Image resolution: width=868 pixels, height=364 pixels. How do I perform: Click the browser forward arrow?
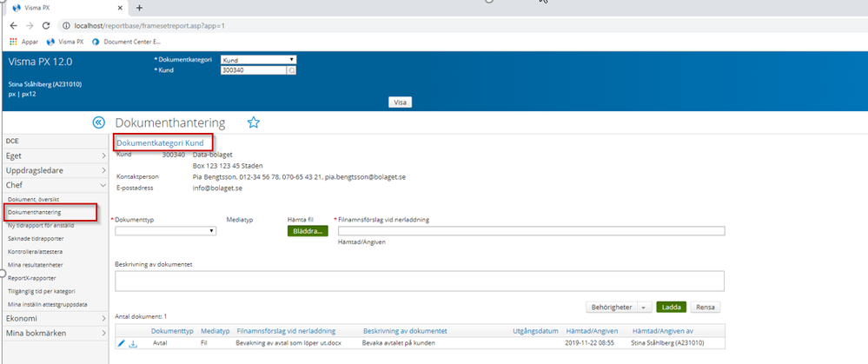(30, 25)
